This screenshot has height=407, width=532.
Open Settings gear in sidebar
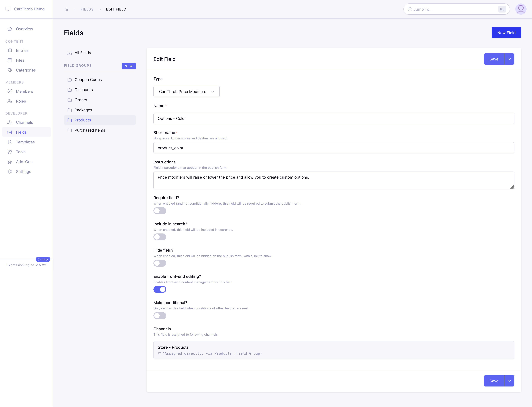tap(10, 172)
